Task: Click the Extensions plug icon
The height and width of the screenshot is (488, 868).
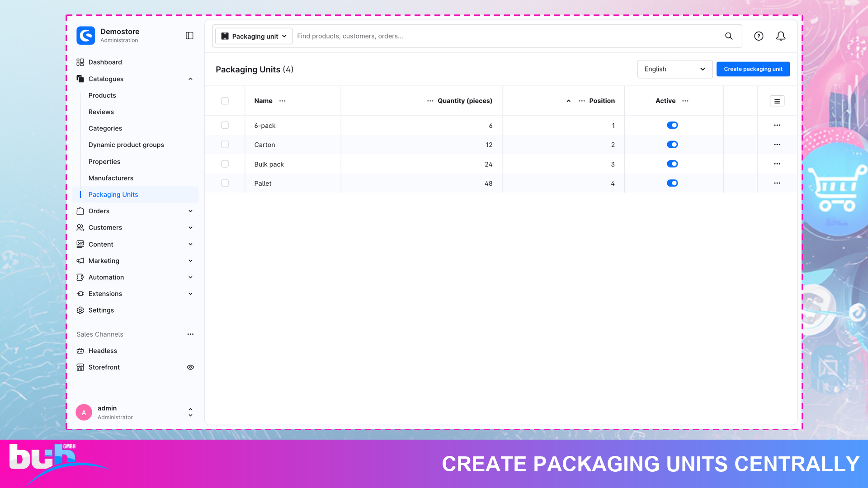Action: click(80, 294)
